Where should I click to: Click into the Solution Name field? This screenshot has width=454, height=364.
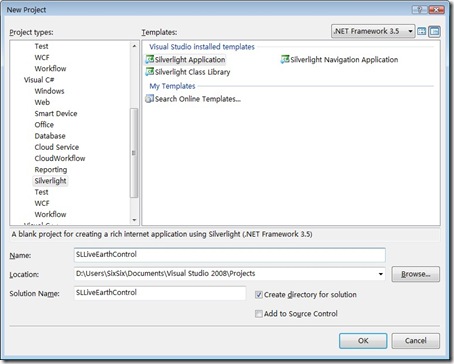160,293
